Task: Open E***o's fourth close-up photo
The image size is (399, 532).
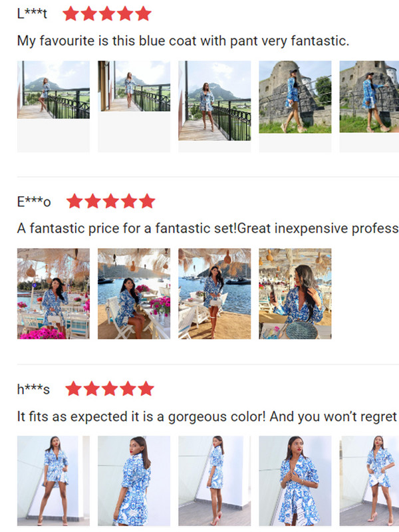Action: [x=295, y=293]
